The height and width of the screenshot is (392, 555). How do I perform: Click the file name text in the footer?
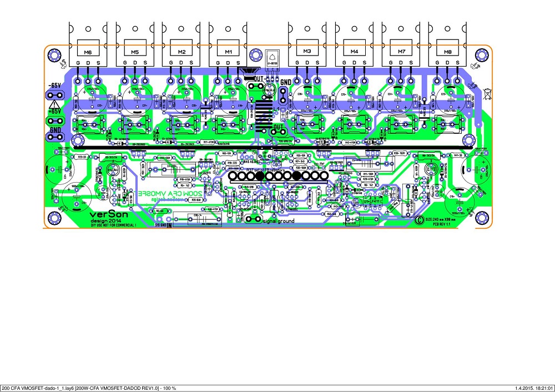pyautogui.click(x=88, y=389)
